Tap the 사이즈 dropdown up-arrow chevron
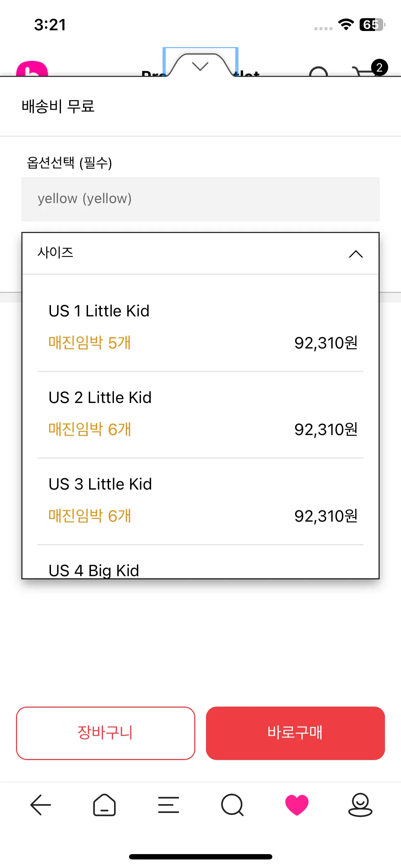 click(x=356, y=254)
